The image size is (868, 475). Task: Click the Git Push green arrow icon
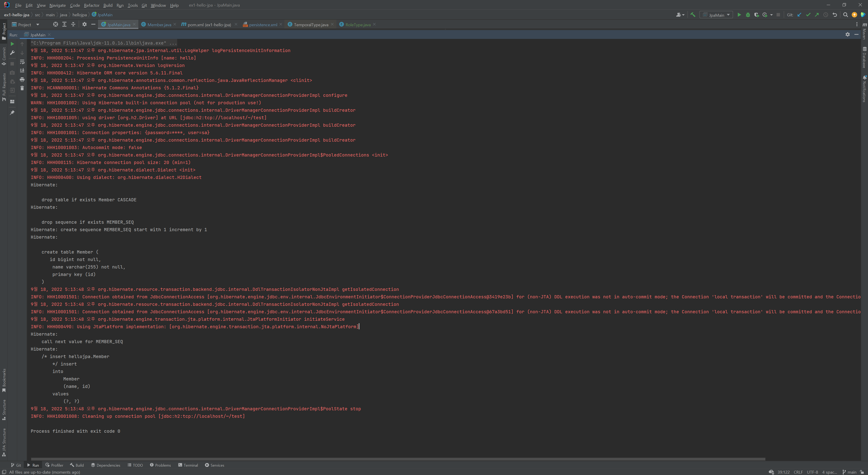[x=817, y=15]
